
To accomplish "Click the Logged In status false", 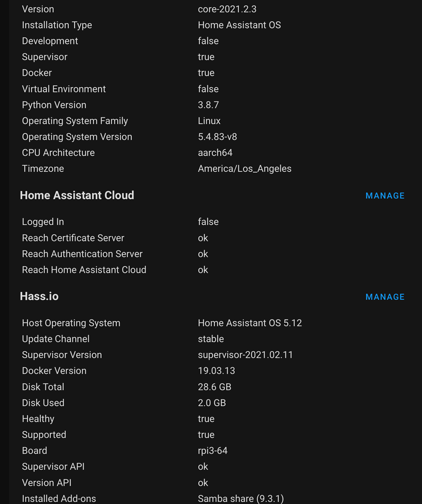I will 208,222.
